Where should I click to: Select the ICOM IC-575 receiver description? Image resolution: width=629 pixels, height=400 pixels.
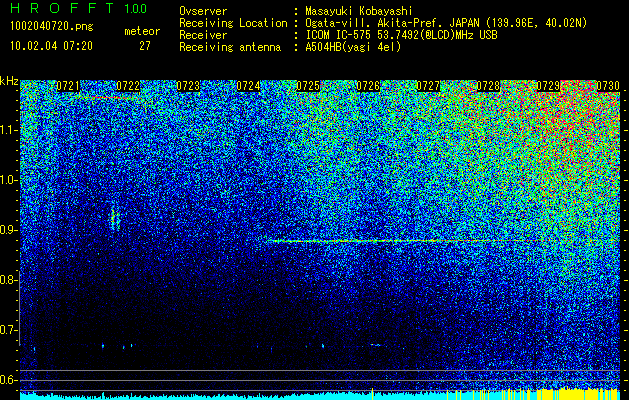[402, 35]
